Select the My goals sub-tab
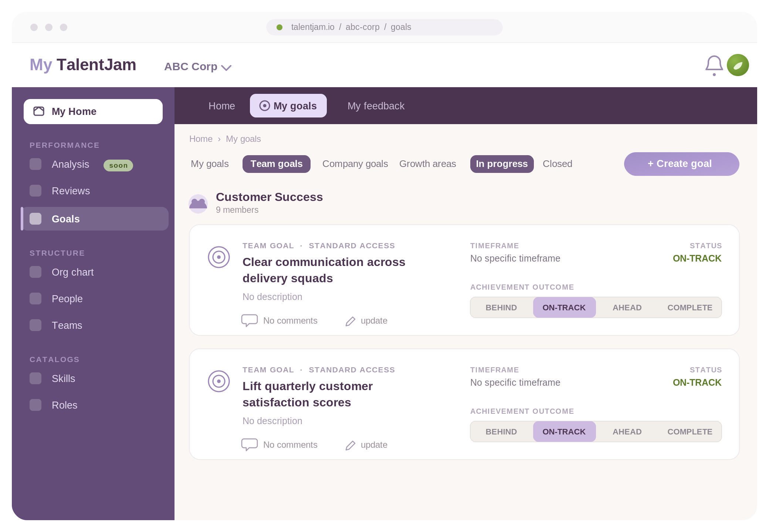 click(x=210, y=164)
